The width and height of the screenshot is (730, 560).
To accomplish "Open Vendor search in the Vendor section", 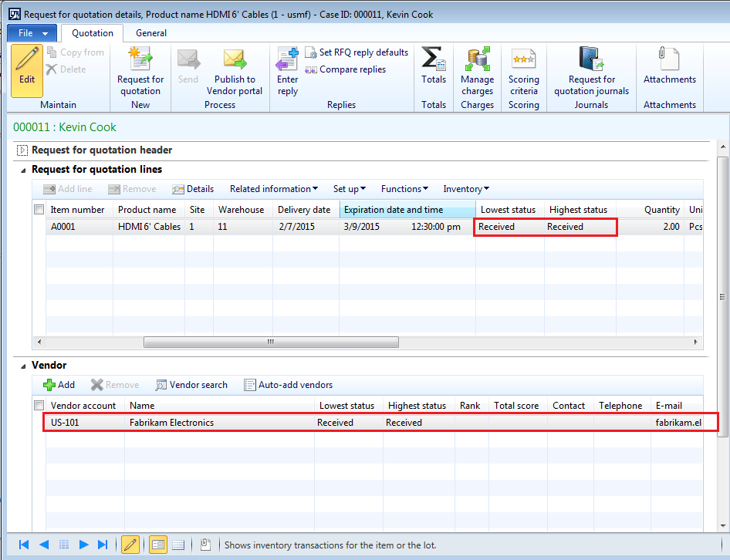I will pos(191,384).
